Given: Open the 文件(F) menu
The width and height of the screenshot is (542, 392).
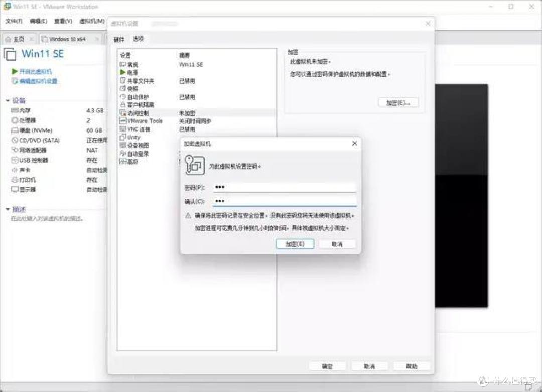Looking at the screenshot, I should click(x=14, y=21).
